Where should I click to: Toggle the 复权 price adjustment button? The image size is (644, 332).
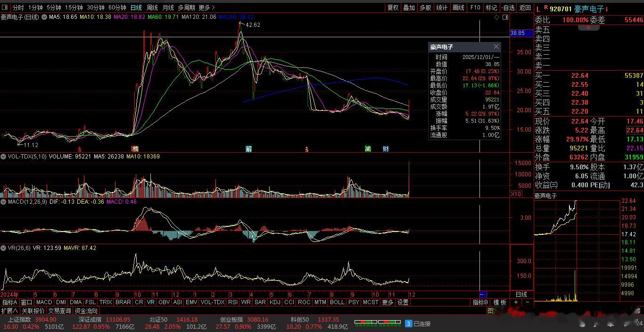pos(393,8)
